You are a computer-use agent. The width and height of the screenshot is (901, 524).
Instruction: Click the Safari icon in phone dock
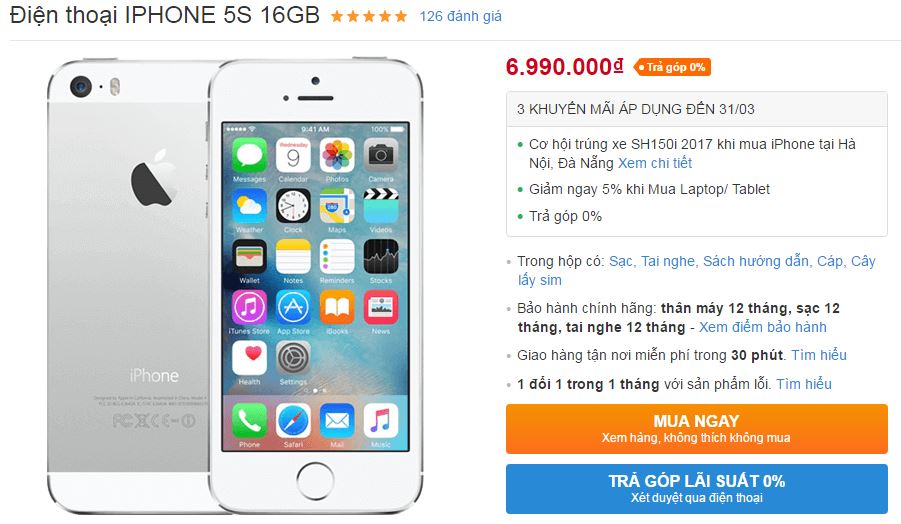pos(293,421)
